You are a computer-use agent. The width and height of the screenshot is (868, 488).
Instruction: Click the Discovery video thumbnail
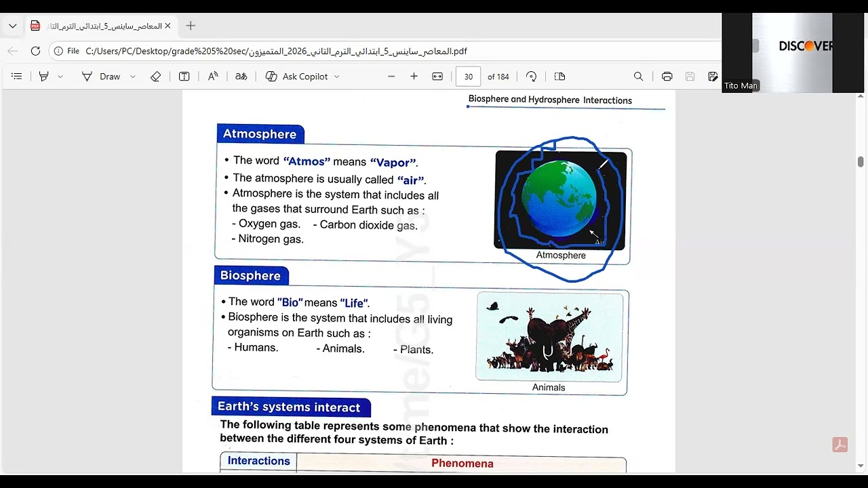792,53
